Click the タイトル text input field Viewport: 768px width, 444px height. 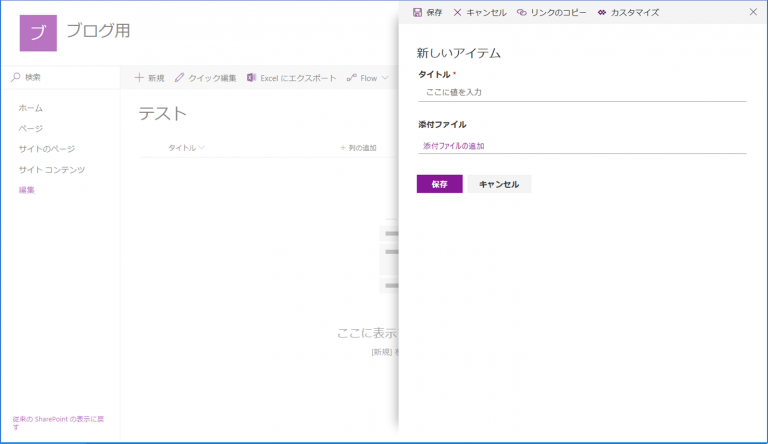tap(581, 92)
